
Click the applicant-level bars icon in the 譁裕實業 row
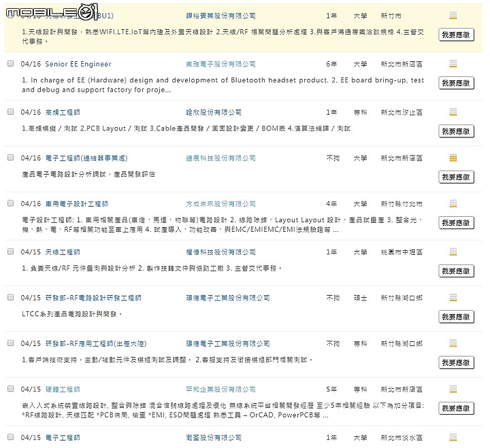pos(453,15)
